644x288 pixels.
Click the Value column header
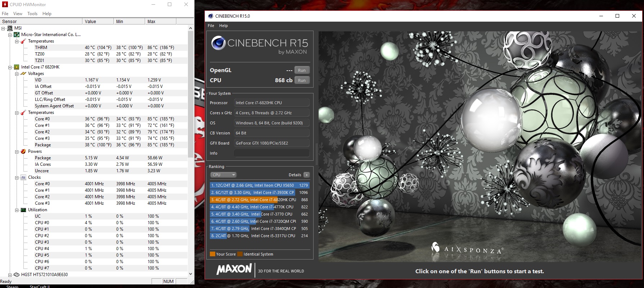(x=98, y=21)
